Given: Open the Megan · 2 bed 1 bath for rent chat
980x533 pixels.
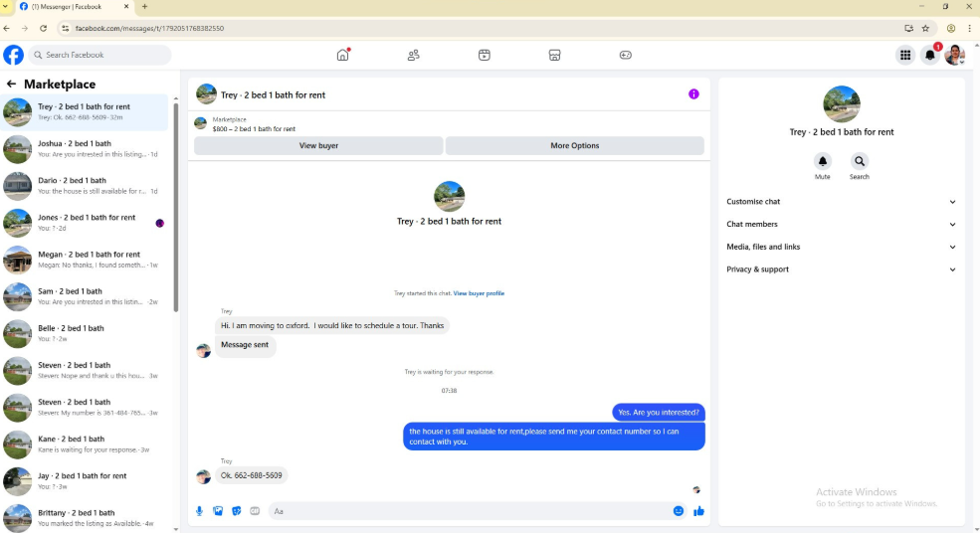Looking at the screenshot, I should pos(85,260).
